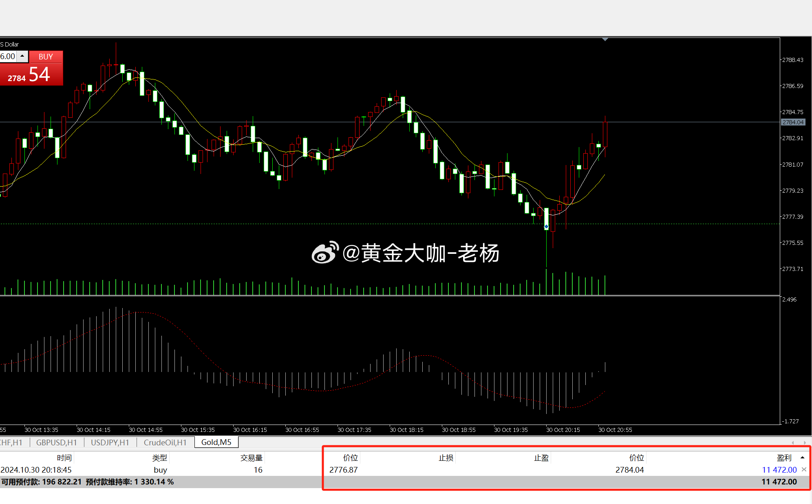Click the red BUY button

[x=46, y=57]
